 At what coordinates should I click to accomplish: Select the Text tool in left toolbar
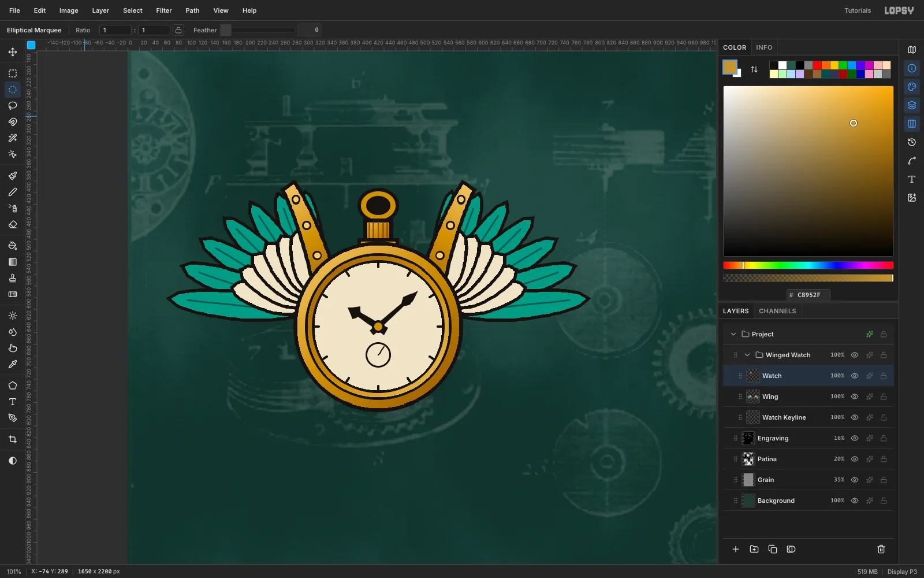(x=13, y=402)
